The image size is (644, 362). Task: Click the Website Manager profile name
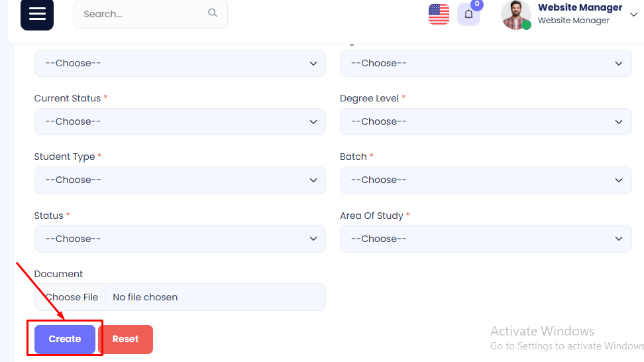pyautogui.click(x=580, y=8)
